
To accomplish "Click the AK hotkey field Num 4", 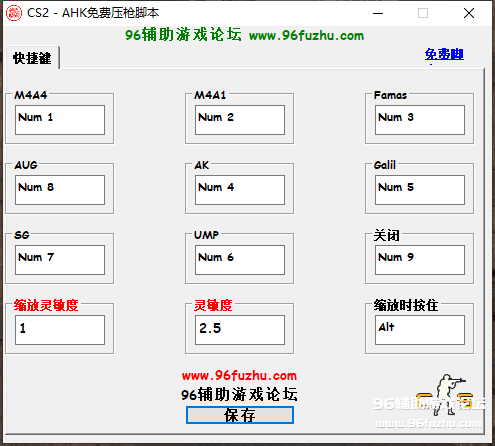I will [240, 190].
